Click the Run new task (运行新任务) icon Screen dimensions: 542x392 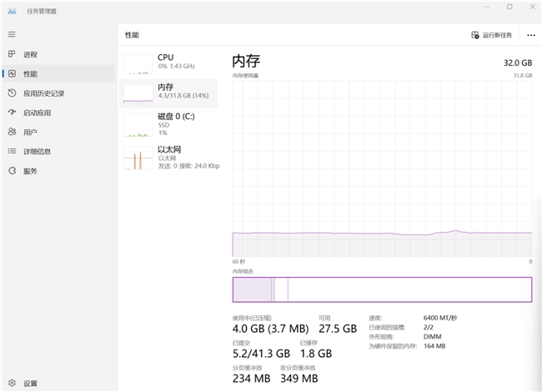tap(475, 35)
